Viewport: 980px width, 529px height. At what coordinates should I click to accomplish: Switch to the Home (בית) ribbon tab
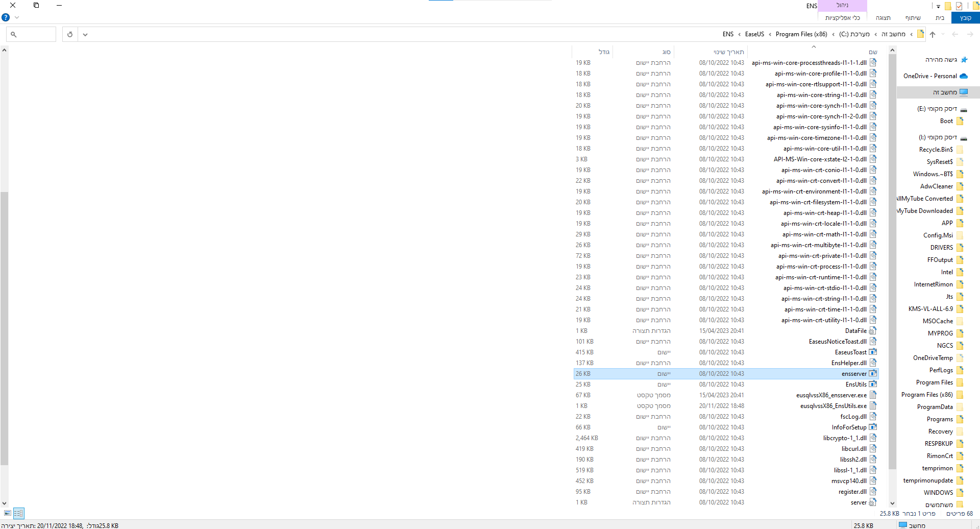(x=940, y=18)
